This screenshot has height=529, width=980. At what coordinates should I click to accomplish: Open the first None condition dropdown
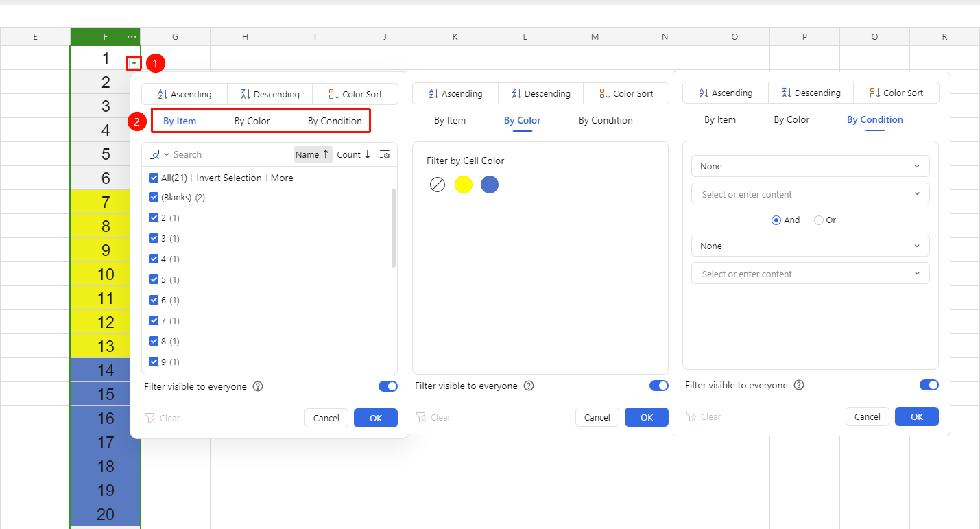(811, 166)
